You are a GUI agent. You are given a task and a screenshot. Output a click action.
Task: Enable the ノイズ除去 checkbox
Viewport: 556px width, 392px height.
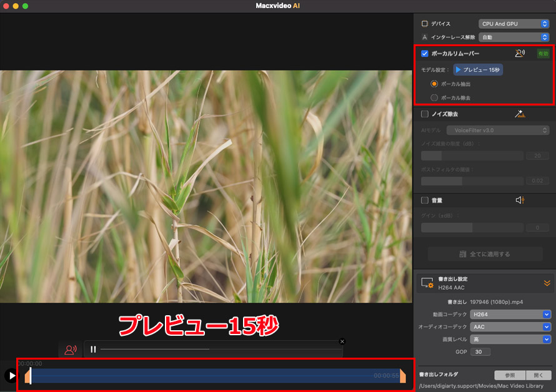[x=425, y=114]
